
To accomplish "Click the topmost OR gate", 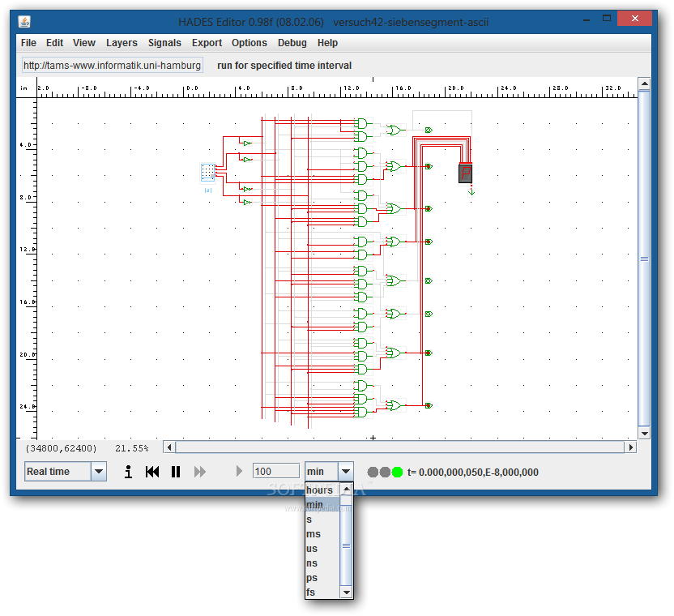I will (395, 130).
